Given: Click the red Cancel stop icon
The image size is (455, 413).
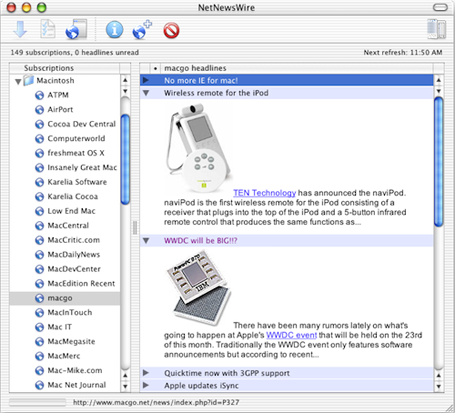Looking at the screenshot, I should (171, 30).
